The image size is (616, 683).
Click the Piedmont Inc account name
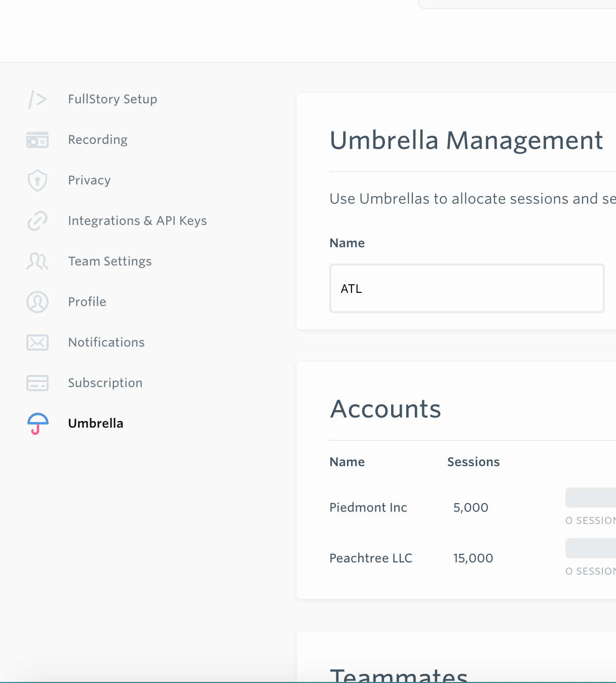click(x=368, y=507)
